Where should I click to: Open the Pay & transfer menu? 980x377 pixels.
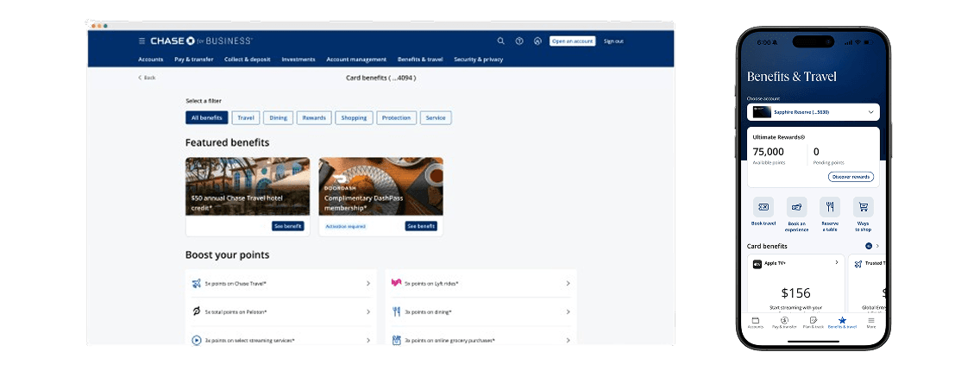point(194,60)
